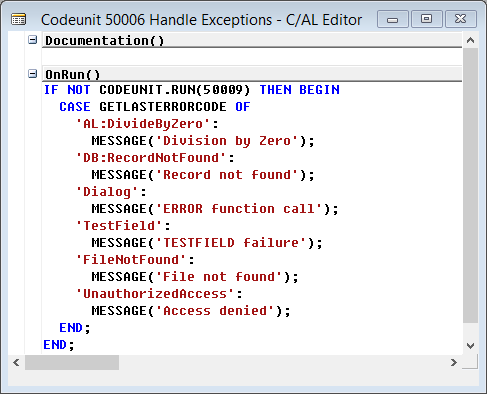Click the 'AL:DivideByZero' case label
This screenshot has height=394, width=487.
click(x=143, y=124)
